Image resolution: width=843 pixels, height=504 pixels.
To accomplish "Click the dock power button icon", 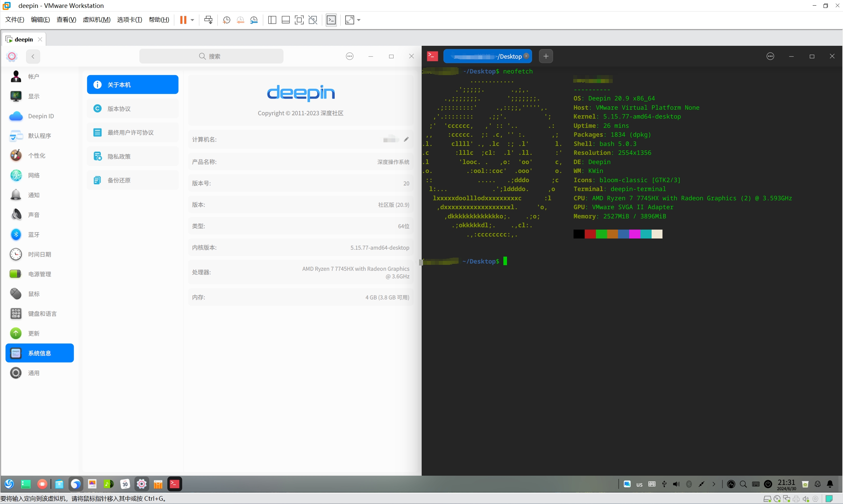I will coord(768,484).
